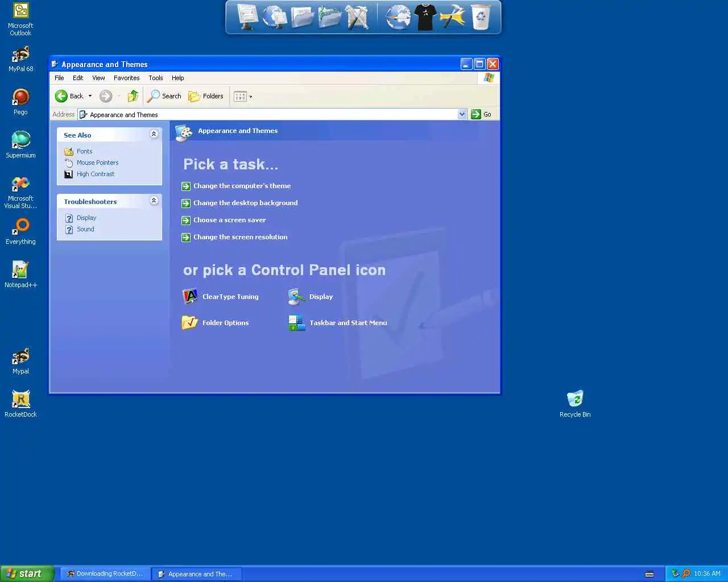
Task: Click the black t-shirt icon in the dock
Action: [x=425, y=16]
